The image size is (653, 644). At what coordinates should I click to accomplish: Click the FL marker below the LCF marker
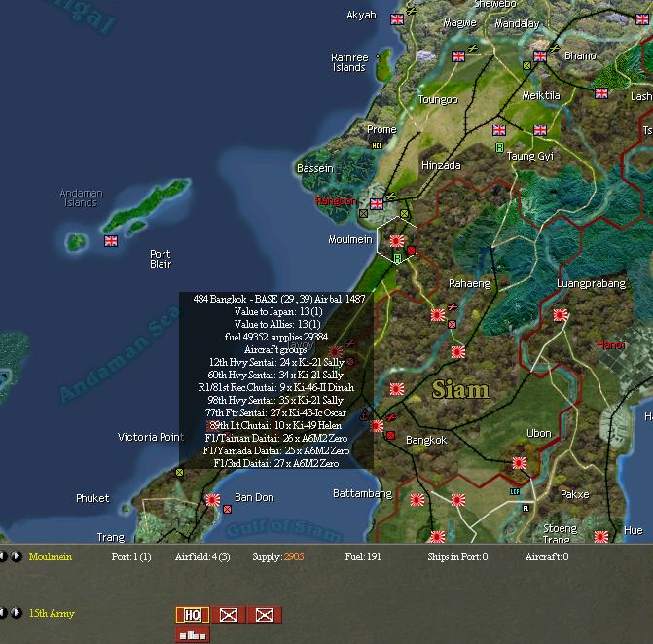point(526,508)
